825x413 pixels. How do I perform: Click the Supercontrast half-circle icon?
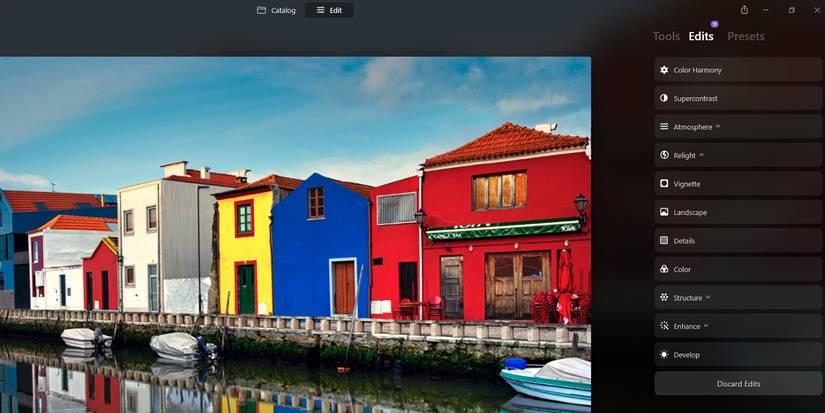click(664, 98)
